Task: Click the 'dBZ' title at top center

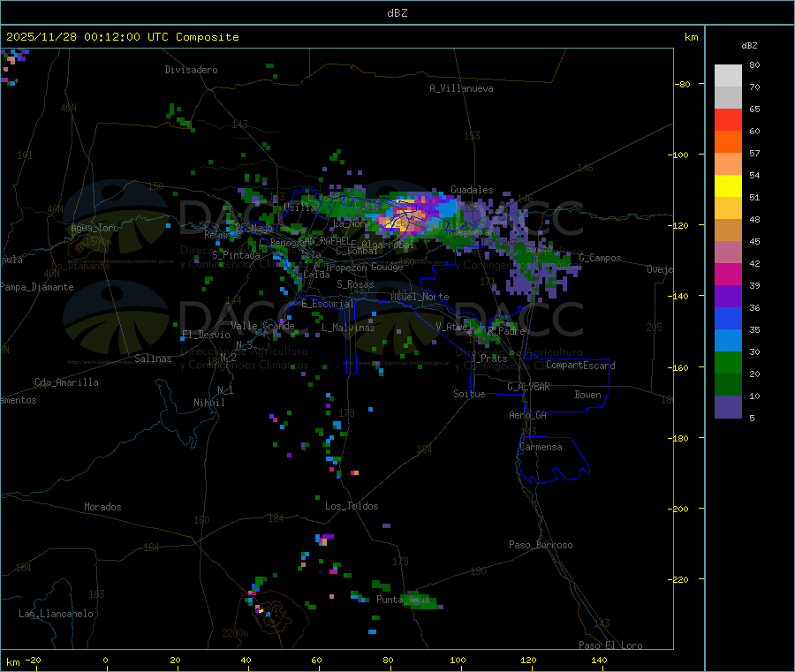Action: (x=397, y=13)
